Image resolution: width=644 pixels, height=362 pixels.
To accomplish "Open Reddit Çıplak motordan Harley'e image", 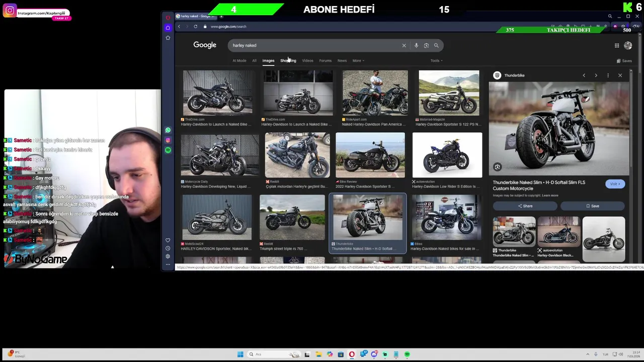I will pos(297,155).
